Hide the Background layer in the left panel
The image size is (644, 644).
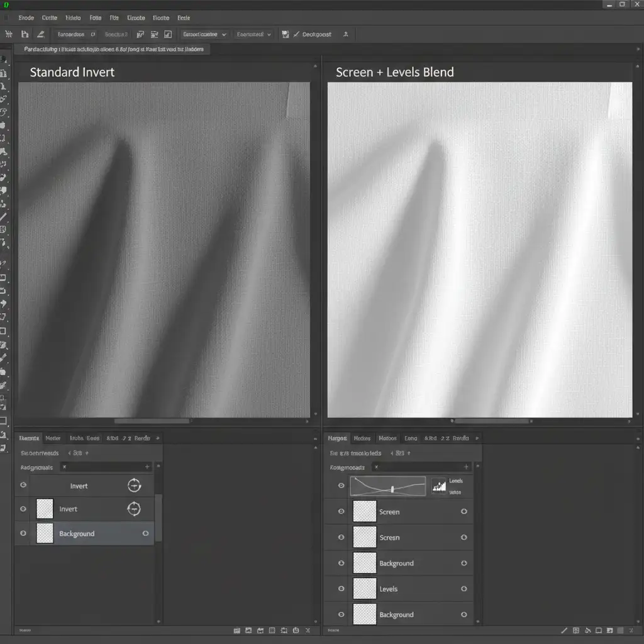pyautogui.click(x=23, y=533)
